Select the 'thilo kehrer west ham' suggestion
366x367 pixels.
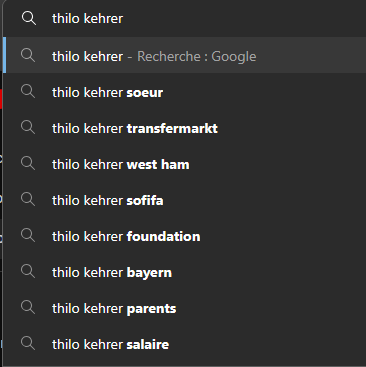tap(186, 164)
